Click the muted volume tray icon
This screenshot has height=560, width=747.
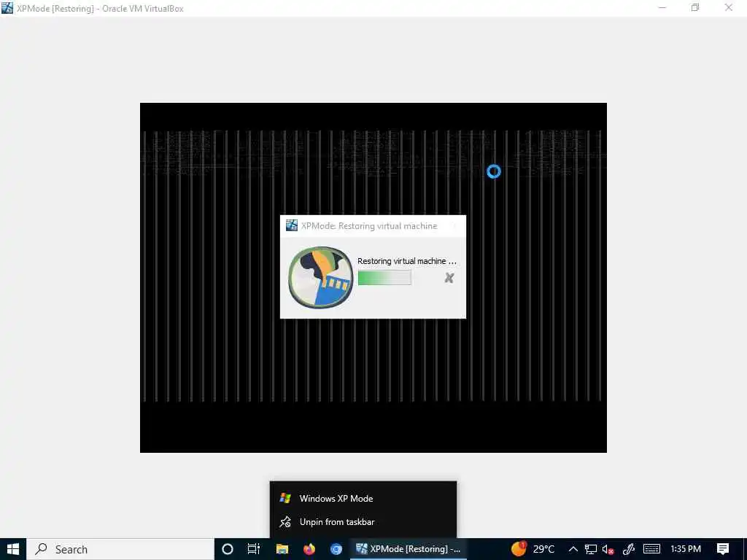608,550
